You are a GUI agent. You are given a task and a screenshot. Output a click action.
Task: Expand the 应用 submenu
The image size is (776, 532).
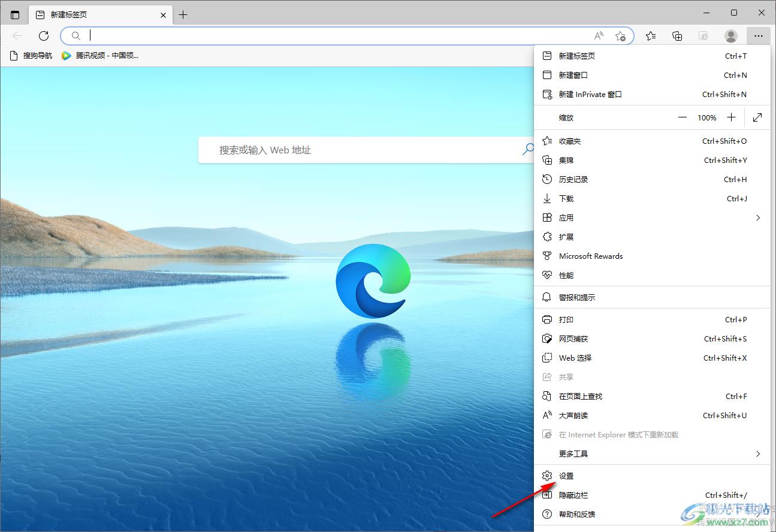(x=652, y=217)
